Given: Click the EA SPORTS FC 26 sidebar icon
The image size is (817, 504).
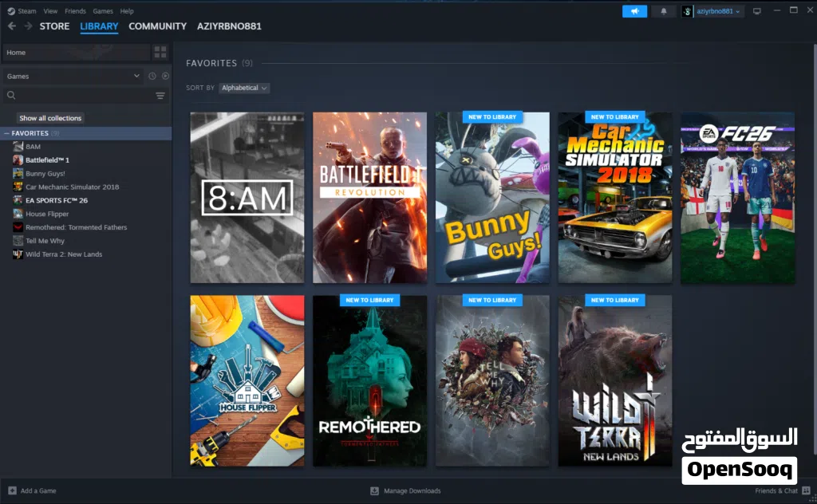Looking at the screenshot, I should pos(18,200).
